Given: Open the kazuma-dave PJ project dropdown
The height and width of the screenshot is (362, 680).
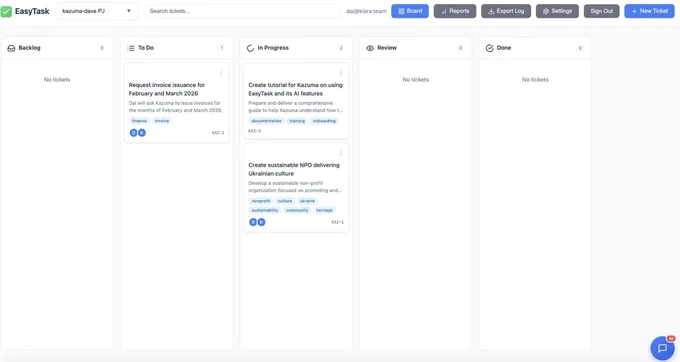Looking at the screenshot, I should tap(97, 11).
